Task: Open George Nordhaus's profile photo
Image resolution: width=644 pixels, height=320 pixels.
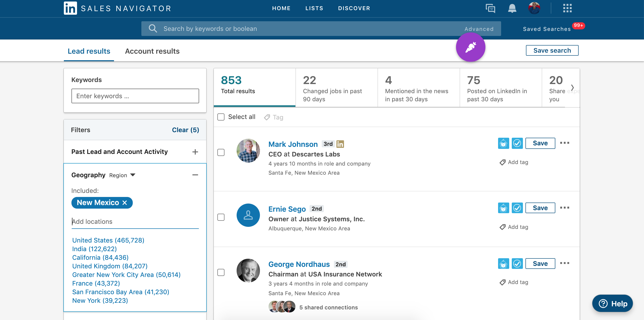Action: point(248,271)
